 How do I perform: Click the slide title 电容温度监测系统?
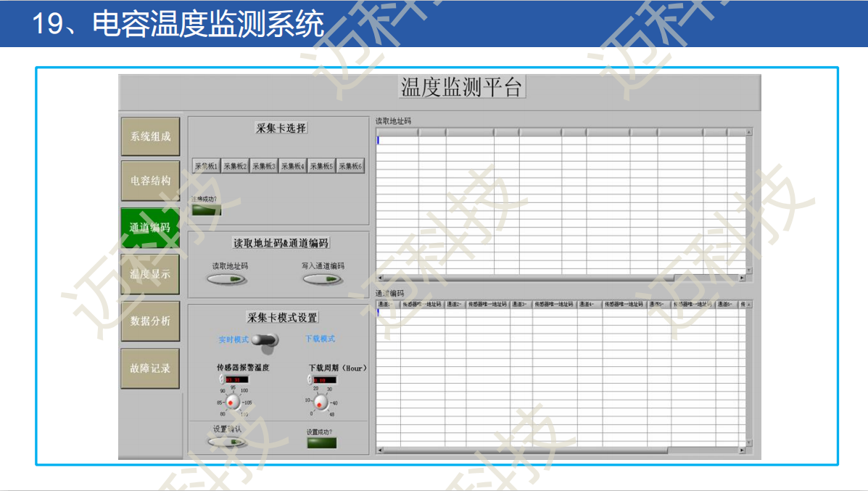[208, 24]
